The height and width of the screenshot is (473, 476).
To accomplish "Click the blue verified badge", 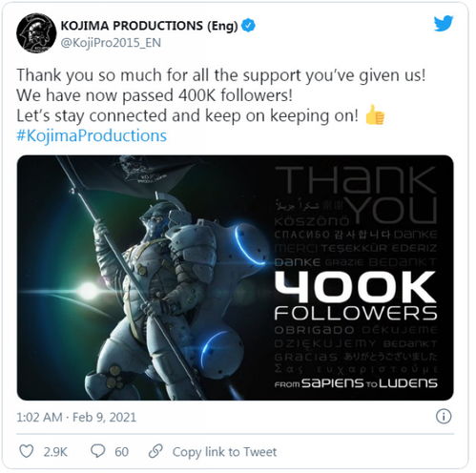I will pyautogui.click(x=248, y=26).
